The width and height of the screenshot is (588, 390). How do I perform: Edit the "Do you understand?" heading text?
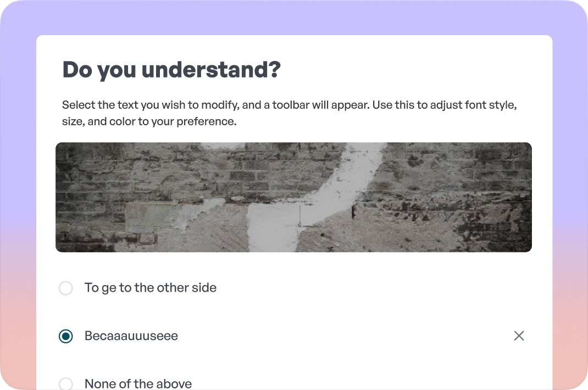click(x=171, y=70)
